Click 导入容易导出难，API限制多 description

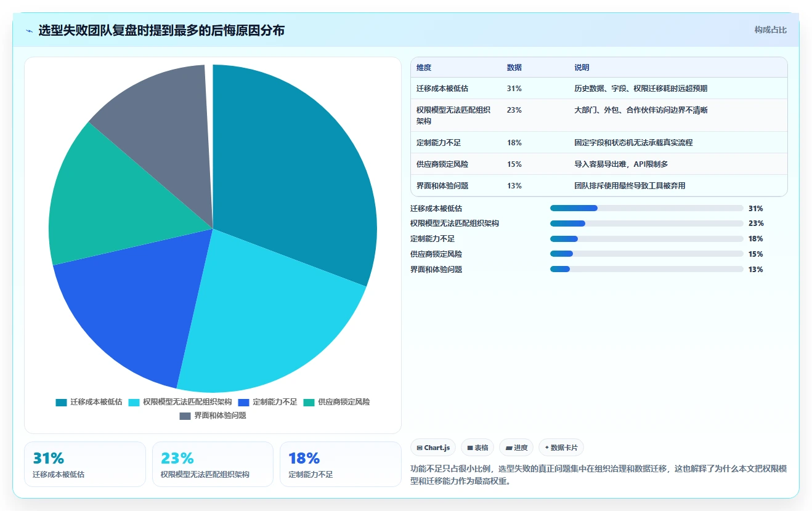622,164
